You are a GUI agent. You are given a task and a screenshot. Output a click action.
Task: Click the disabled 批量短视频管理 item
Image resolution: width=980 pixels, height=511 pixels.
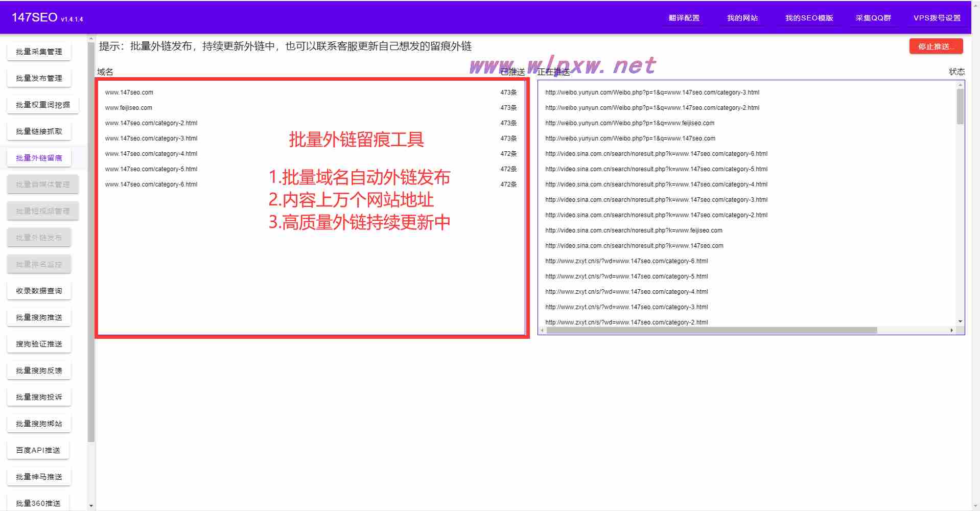click(x=43, y=211)
